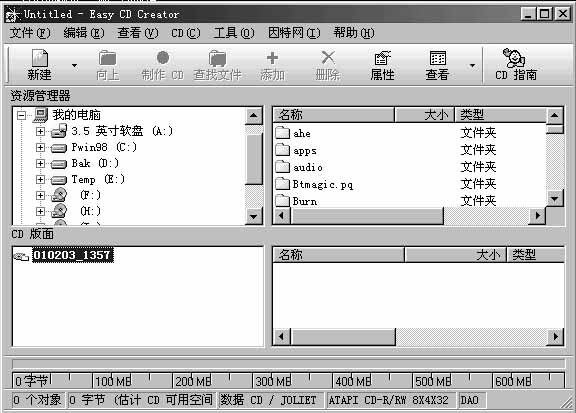Sort file list by 名称 column header
This screenshot has height=413, width=576.
(x=334, y=115)
